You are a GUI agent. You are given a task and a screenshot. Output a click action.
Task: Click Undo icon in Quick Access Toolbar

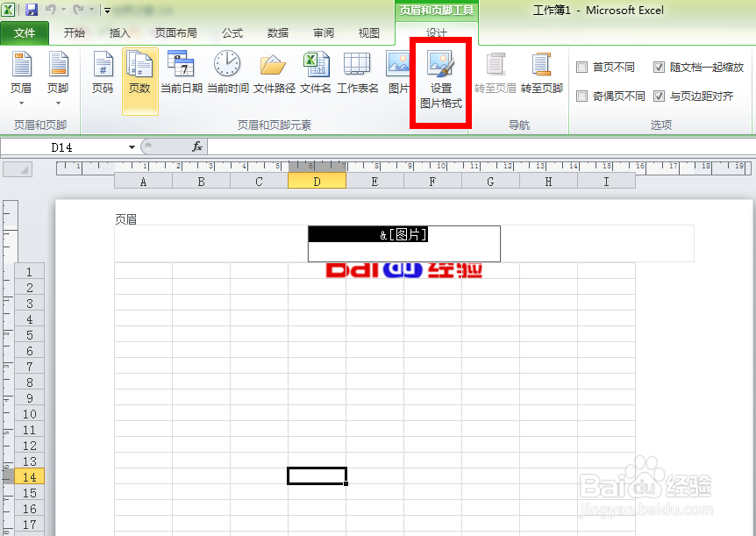[51, 10]
